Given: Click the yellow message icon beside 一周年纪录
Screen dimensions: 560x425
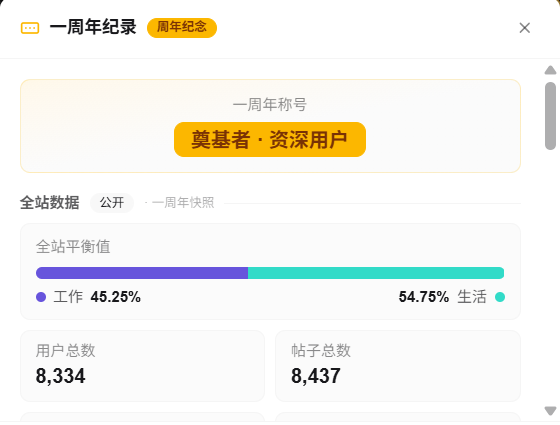Looking at the screenshot, I should pyautogui.click(x=30, y=28).
